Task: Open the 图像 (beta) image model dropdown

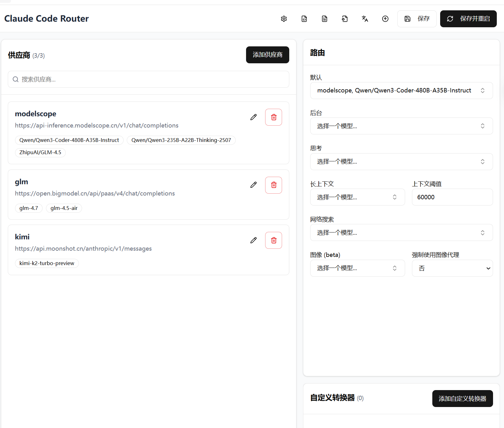Action: point(357,268)
